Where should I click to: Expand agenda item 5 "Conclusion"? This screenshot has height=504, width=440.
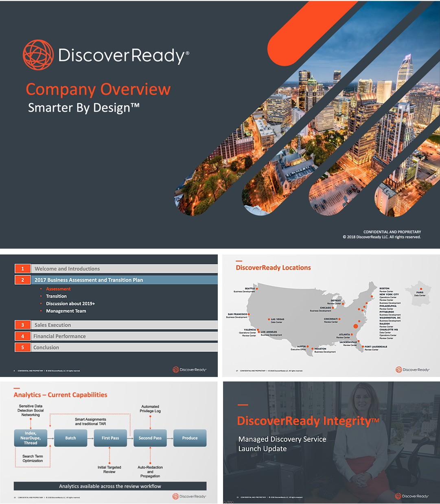[x=46, y=347]
